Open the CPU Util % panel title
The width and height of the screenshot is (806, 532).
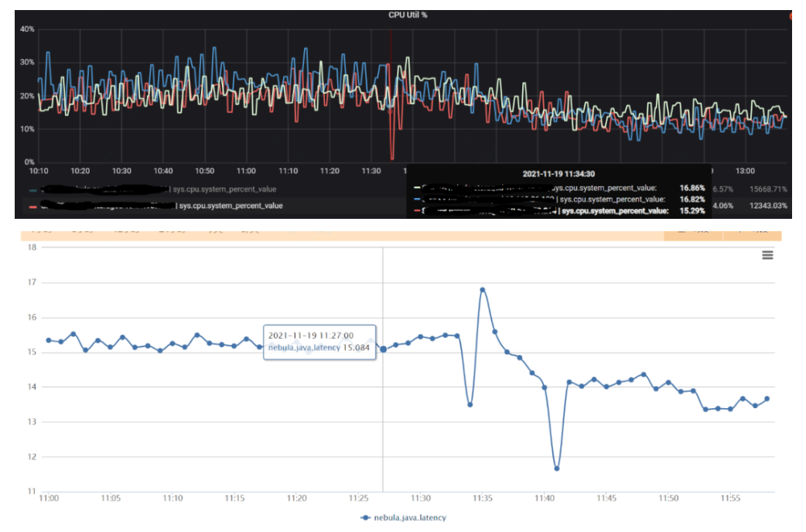tap(408, 15)
